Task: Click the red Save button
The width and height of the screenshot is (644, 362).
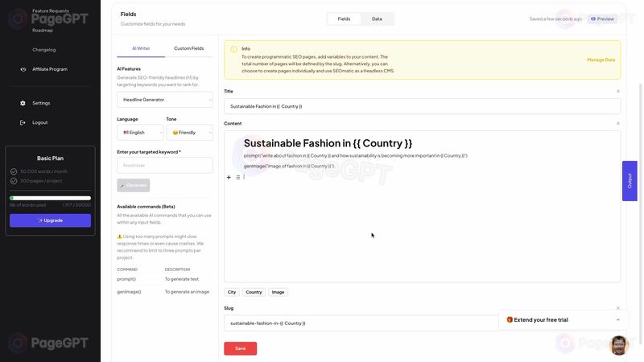Action: [240, 348]
